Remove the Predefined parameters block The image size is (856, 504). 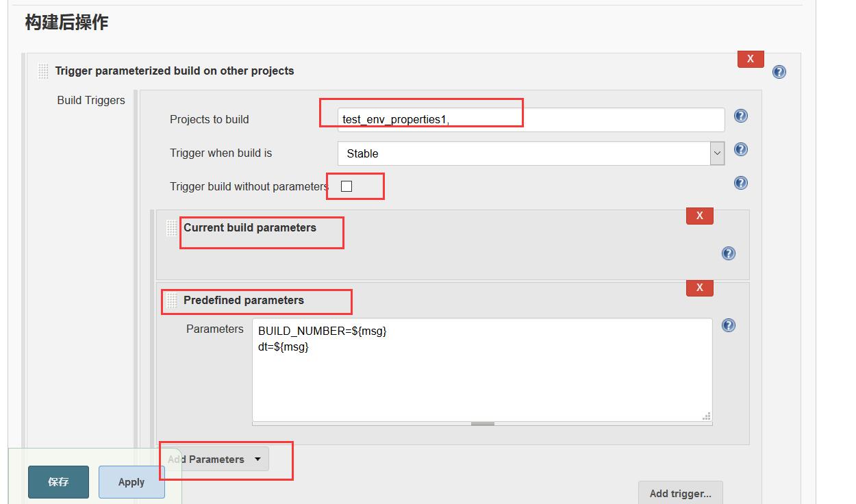click(x=699, y=288)
